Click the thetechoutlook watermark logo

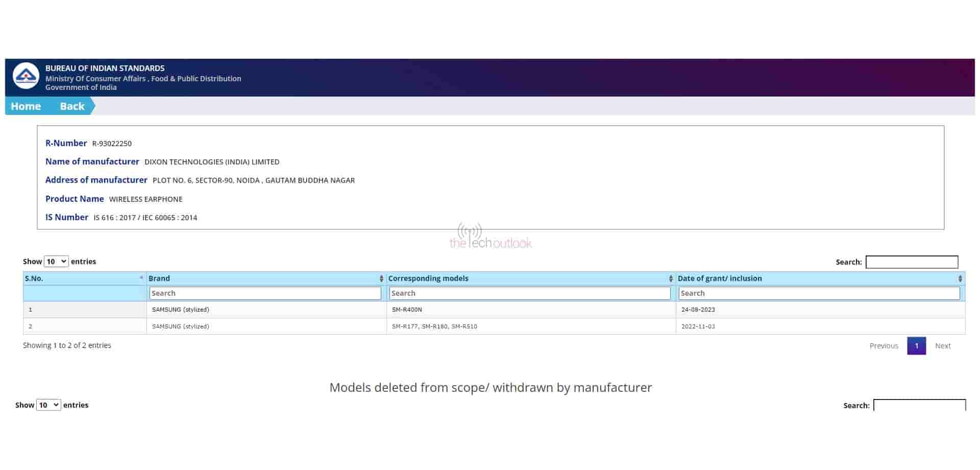(x=490, y=238)
